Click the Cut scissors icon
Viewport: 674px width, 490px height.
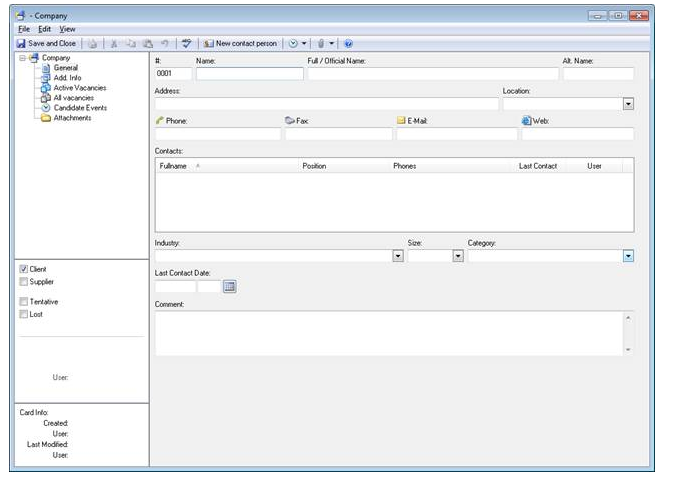click(114, 43)
